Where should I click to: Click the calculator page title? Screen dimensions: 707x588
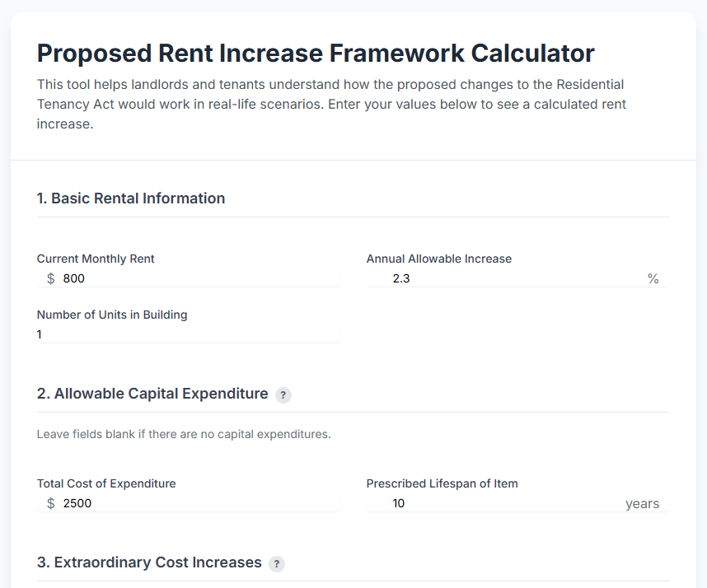point(315,53)
